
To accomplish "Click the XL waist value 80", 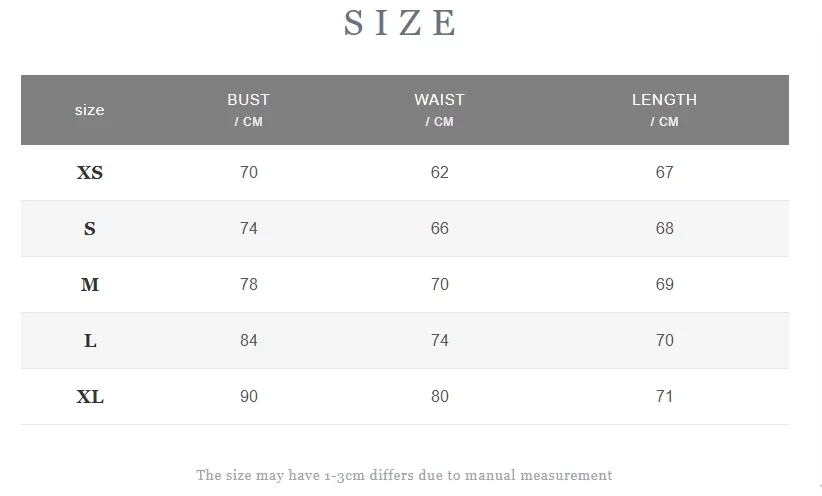I will click(x=440, y=397).
